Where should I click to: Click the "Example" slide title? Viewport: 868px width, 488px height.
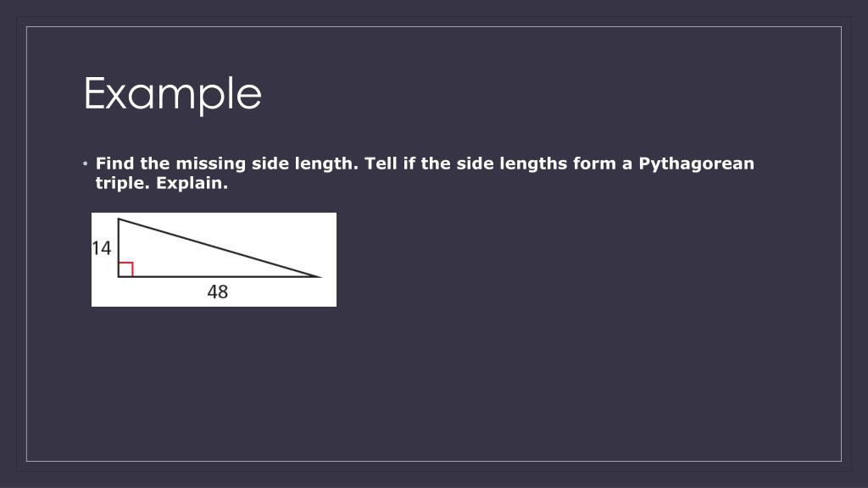(173, 95)
